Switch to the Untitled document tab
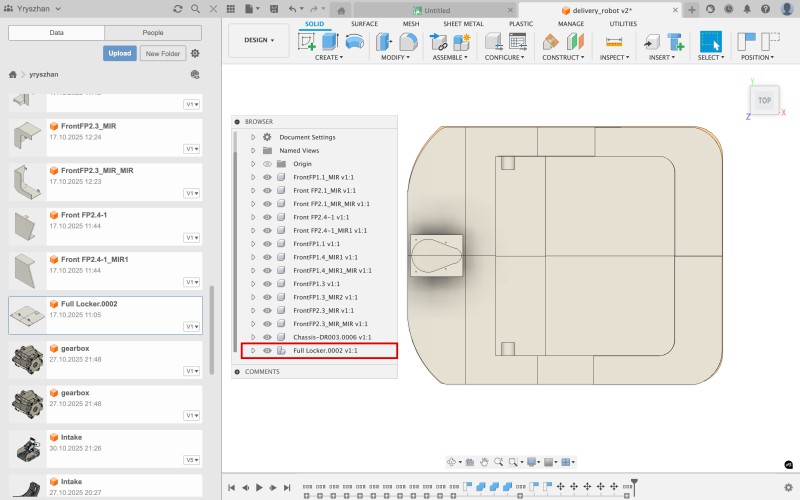Screen dimensions: 800x500 [435, 10]
